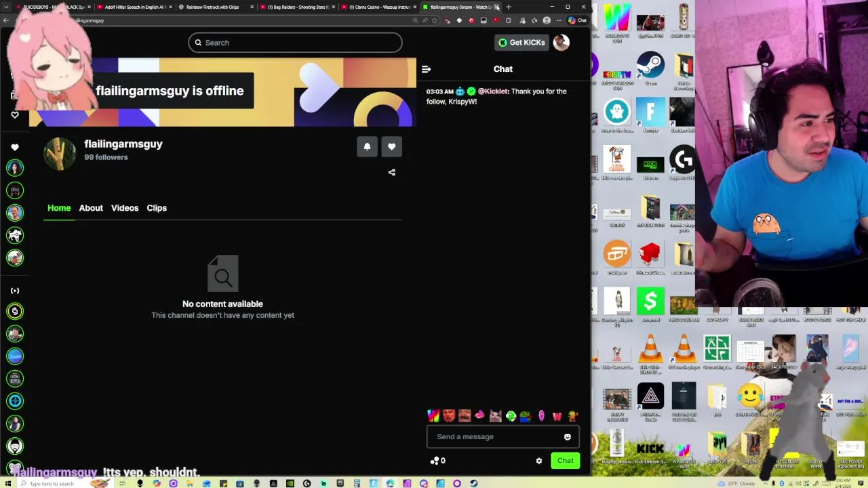Open the Adolf Hitler Speech browser tab

[134, 7]
